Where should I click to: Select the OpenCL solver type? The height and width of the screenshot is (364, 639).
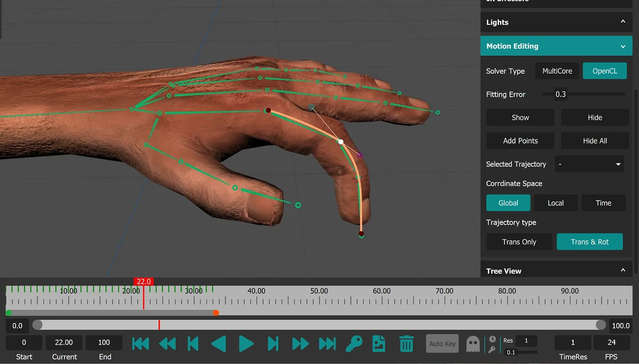pyautogui.click(x=605, y=71)
